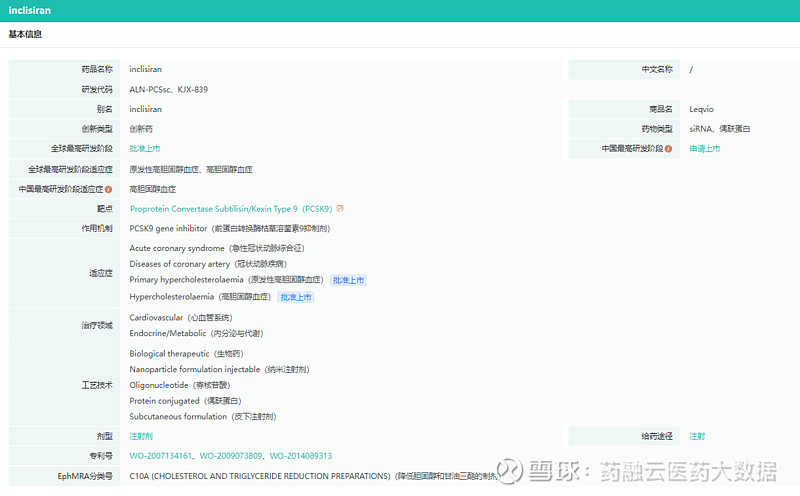Click the PCSK9 gene inhibitor mechanism text
Viewport: 800px width, 496px height.
pyautogui.click(x=230, y=229)
